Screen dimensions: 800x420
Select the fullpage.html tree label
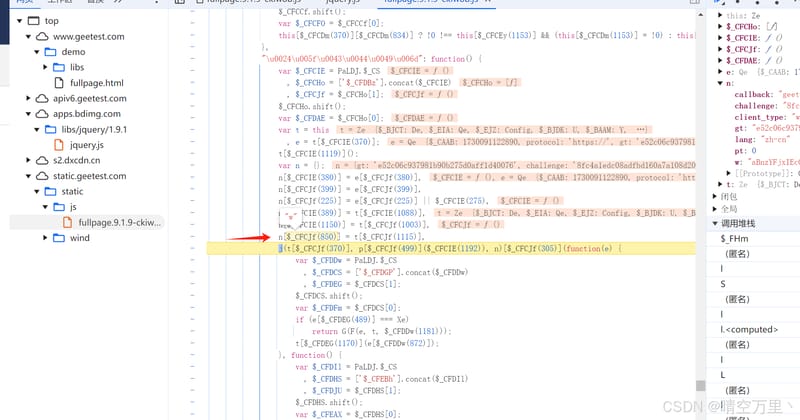(97, 83)
